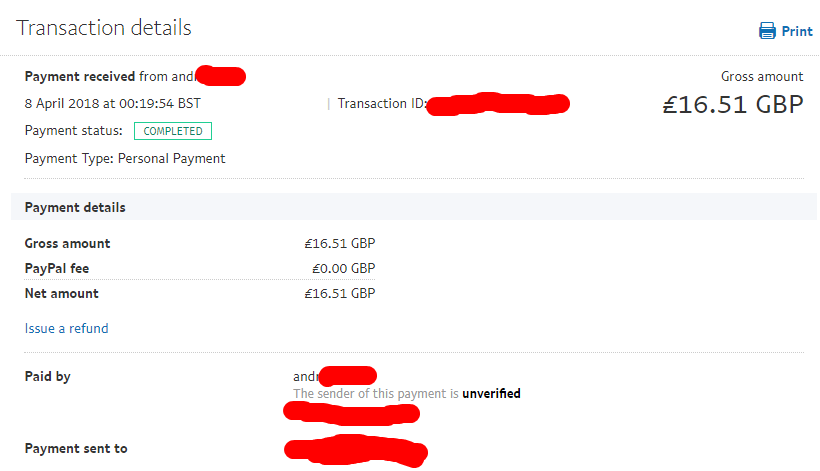The image size is (820, 471).
Task: Select the Transaction details heading
Action: pos(104,28)
